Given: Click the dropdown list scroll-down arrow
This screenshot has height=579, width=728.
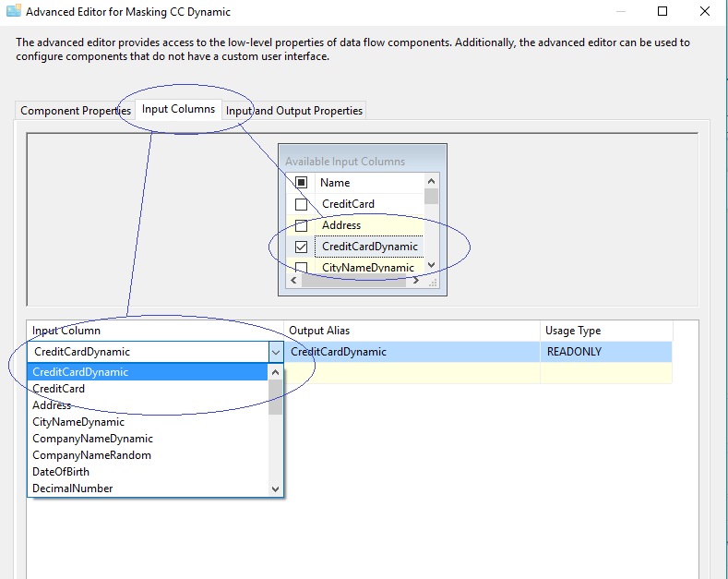Looking at the screenshot, I should (275, 489).
